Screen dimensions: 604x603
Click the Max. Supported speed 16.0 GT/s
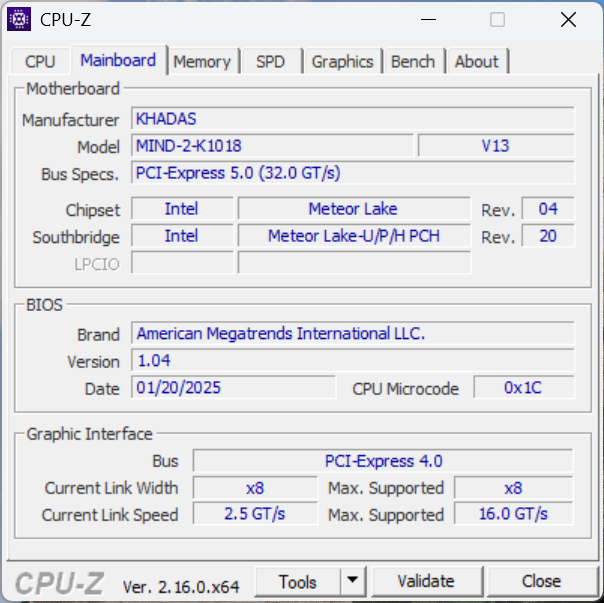click(513, 514)
